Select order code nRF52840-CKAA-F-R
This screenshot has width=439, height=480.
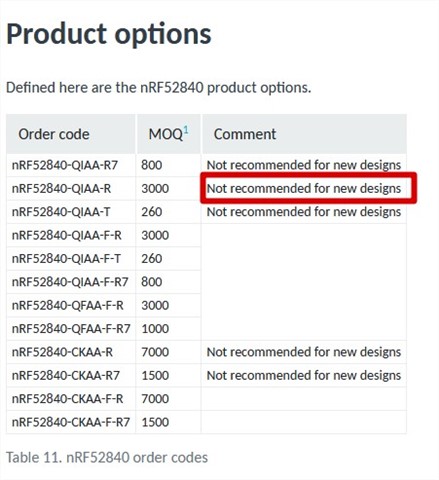68,399
